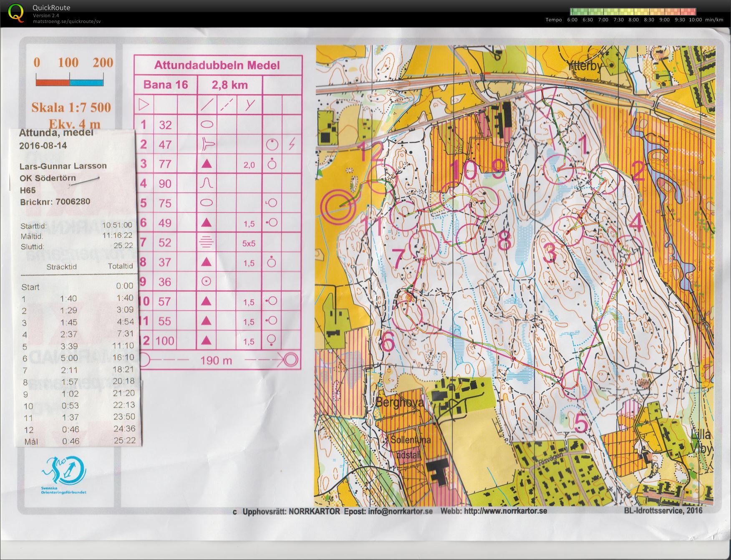Click the 'Totaltid' column heading

click(120, 266)
